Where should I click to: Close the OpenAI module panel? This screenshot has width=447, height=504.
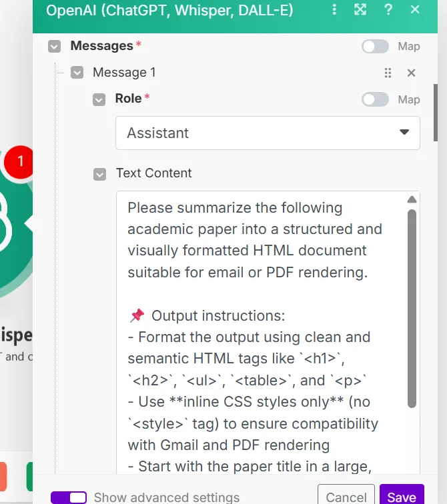415,9
